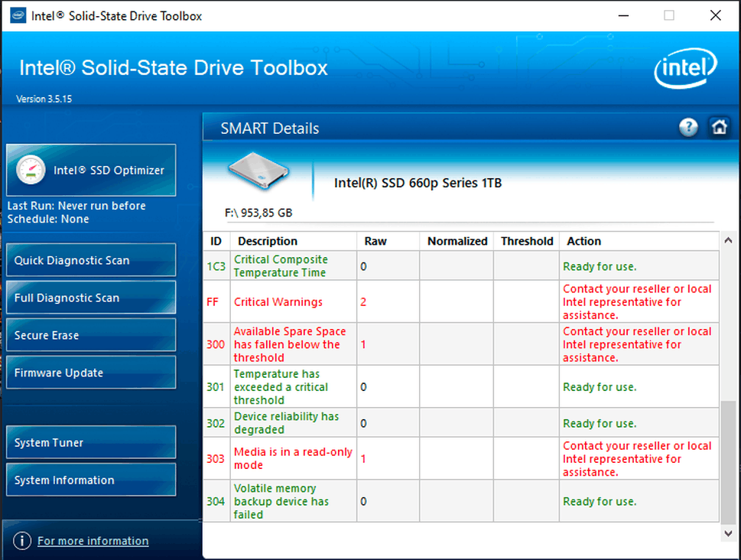Open System Information
This screenshot has height=560, width=741.
point(91,480)
